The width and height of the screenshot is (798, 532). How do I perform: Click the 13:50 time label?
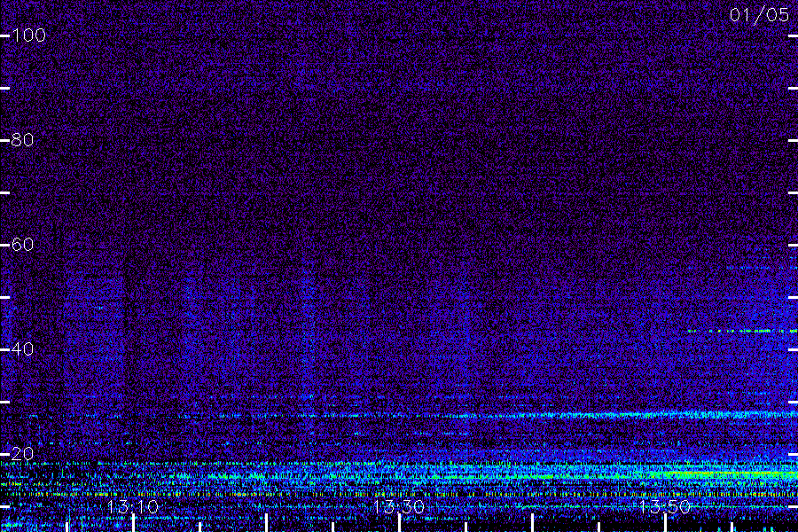point(665,506)
